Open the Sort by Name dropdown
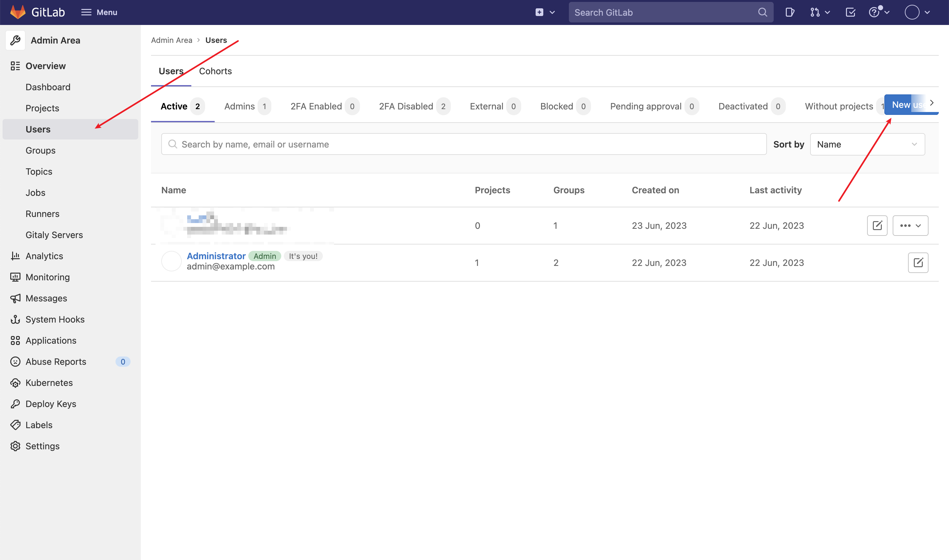The image size is (949, 560). coord(867,144)
